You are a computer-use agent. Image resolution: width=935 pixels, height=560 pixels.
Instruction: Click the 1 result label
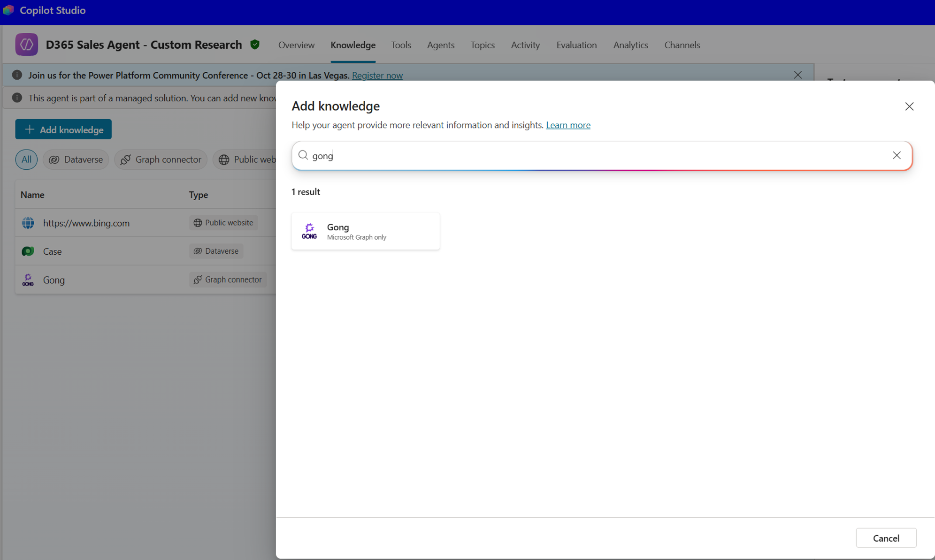pos(306,192)
